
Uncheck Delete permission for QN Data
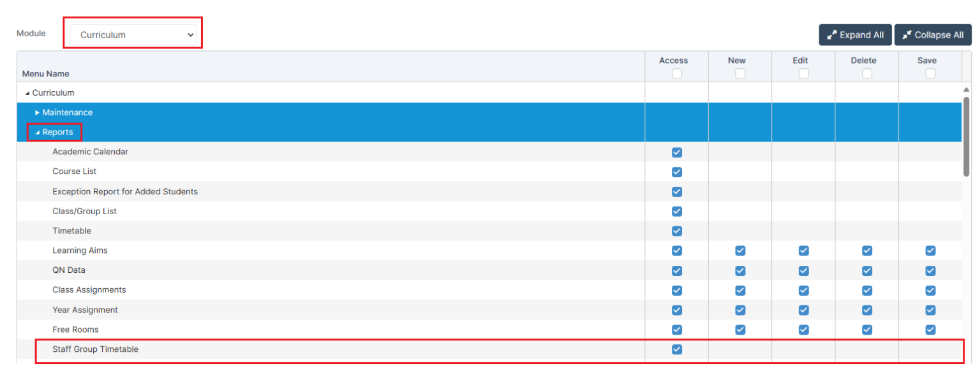[x=866, y=270]
